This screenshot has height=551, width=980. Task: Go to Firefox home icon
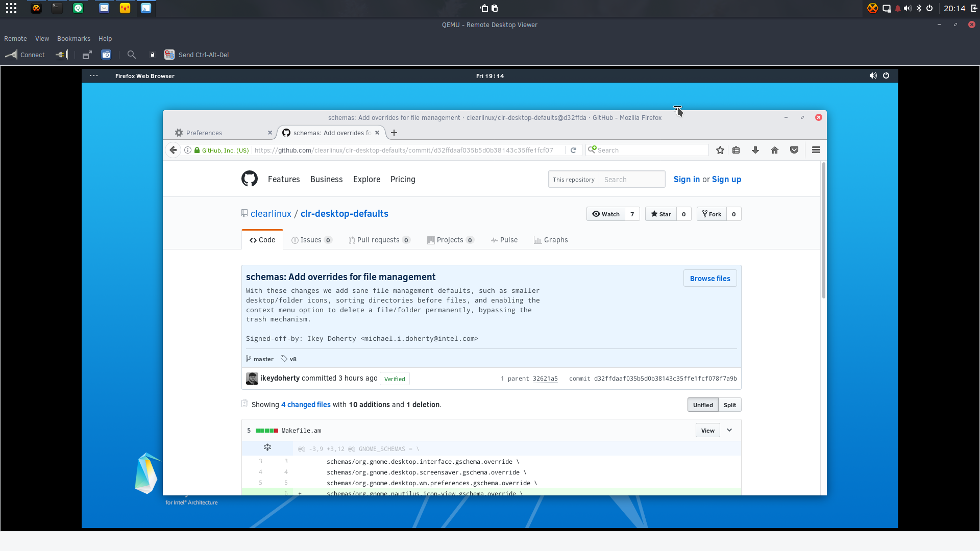click(775, 150)
